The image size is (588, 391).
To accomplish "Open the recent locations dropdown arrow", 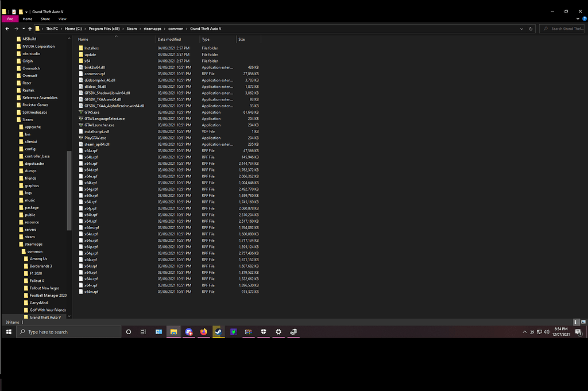I will (23, 29).
